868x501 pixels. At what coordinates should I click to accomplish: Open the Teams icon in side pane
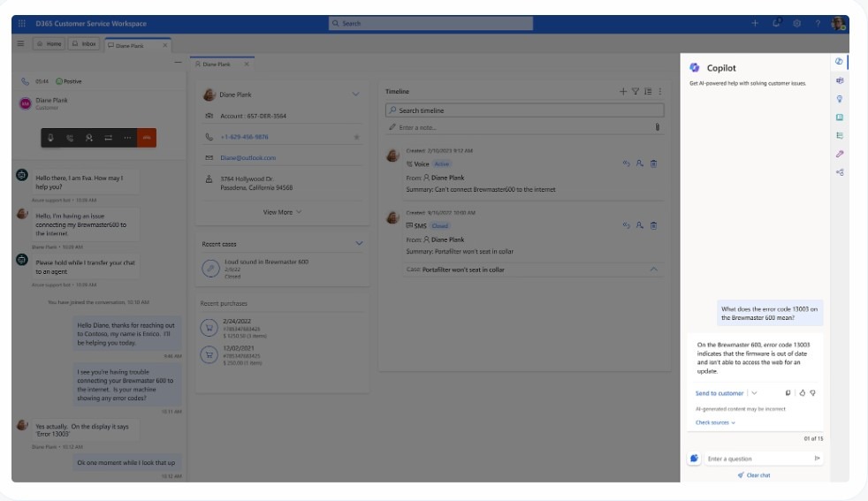coord(840,80)
